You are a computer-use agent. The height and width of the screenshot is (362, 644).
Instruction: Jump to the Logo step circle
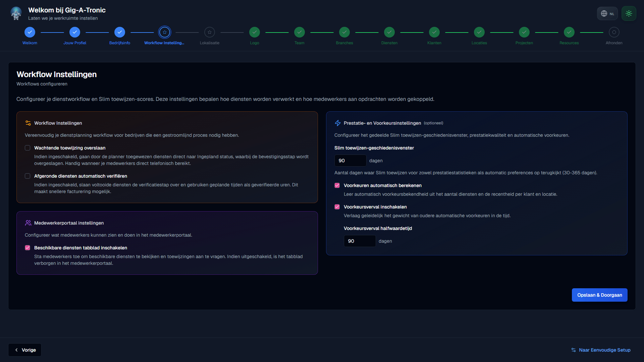[x=255, y=32]
